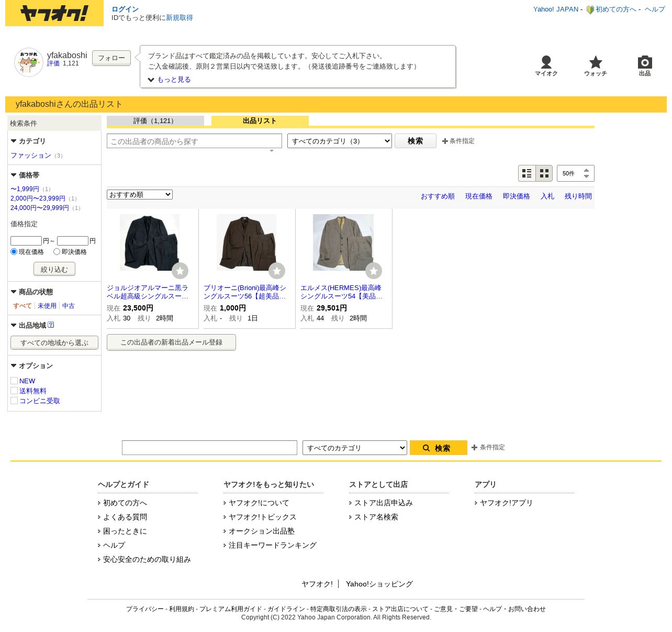Click the plus icon beside top 条件指定
Viewport: 672px width, 632px height.
pos(445,141)
